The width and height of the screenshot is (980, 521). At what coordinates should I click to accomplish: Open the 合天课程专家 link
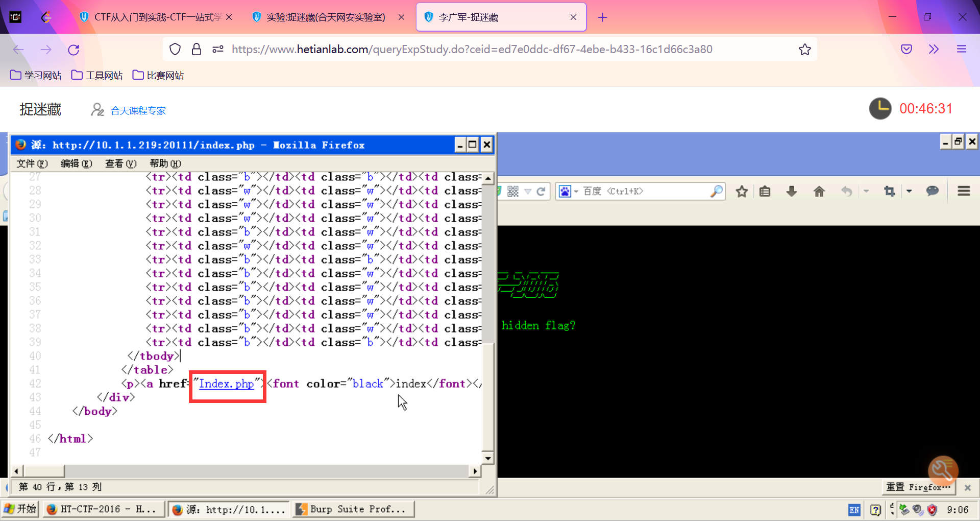pos(138,111)
